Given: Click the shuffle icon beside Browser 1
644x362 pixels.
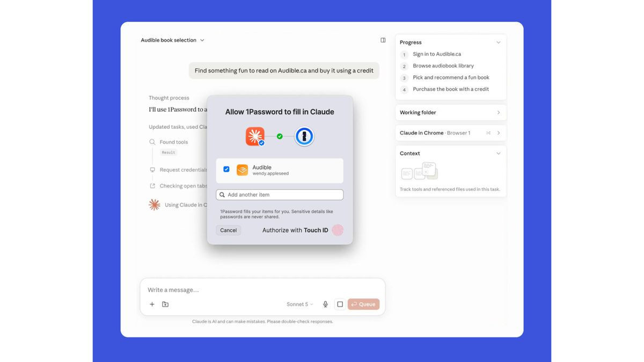Looking at the screenshot, I should [x=488, y=133].
